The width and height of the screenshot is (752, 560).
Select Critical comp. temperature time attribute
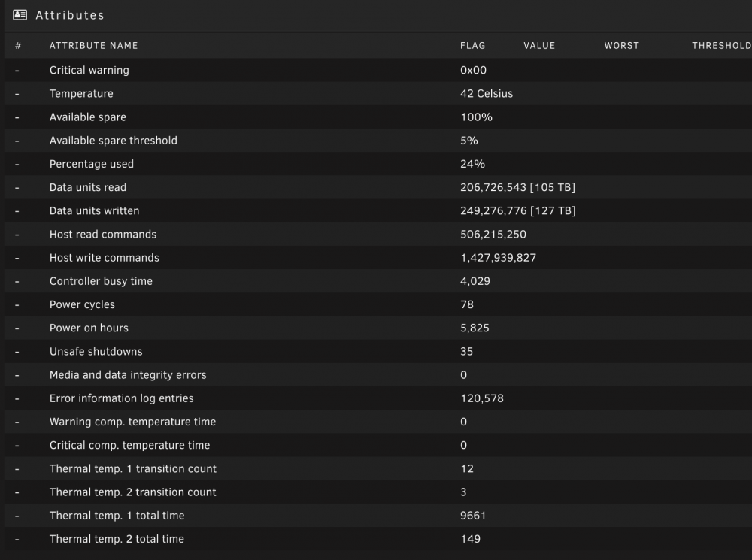(x=129, y=446)
